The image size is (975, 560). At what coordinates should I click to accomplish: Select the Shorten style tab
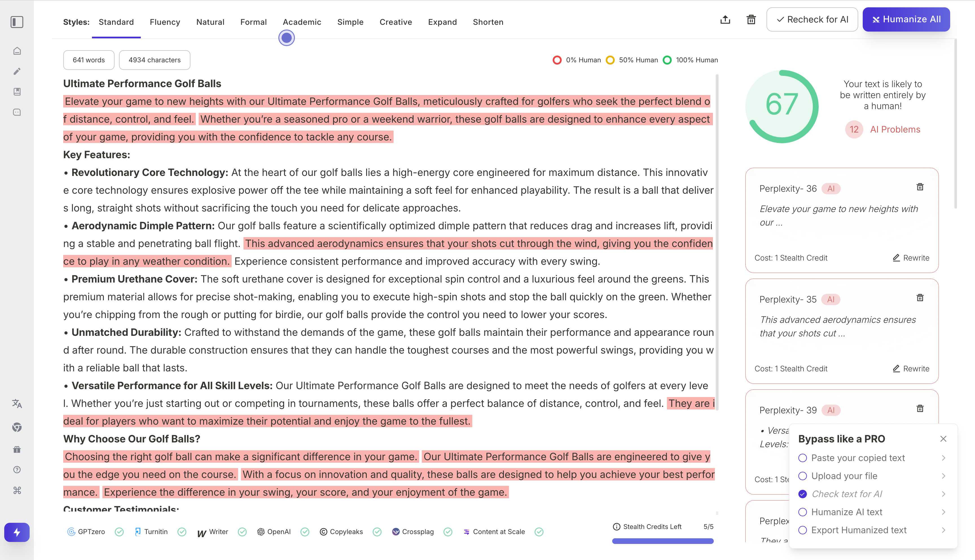(488, 22)
